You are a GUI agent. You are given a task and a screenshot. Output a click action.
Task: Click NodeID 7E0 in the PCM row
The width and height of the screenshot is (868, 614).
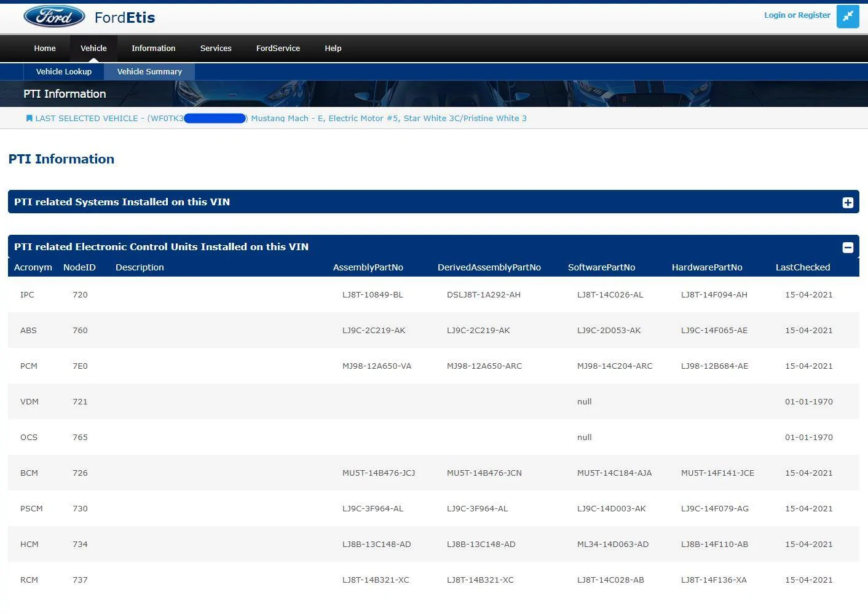click(80, 366)
